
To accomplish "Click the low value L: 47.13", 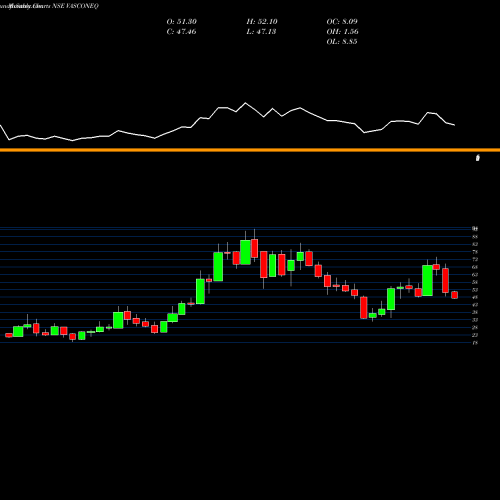I will coord(261,32).
